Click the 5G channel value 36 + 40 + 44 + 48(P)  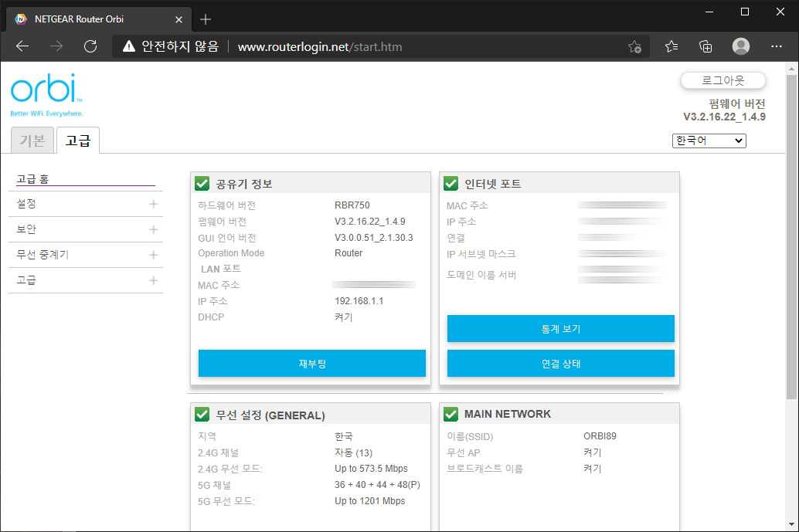(x=377, y=485)
